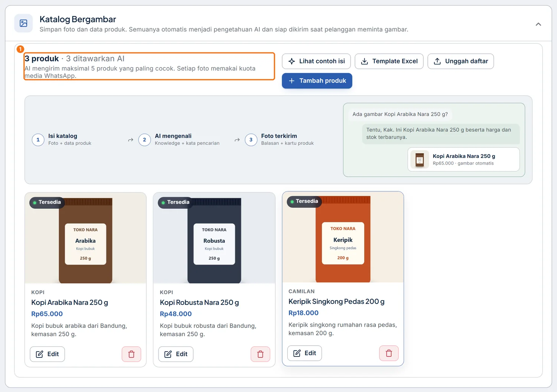Click chat message 'Ada gambar Kopi Arabika Nara 250 g?'

coord(400,114)
